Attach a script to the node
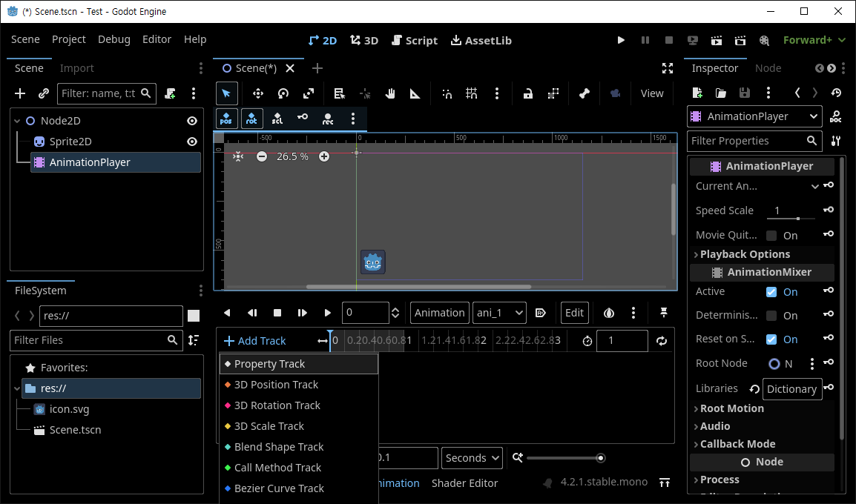The image size is (856, 504). tap(170, 93)
